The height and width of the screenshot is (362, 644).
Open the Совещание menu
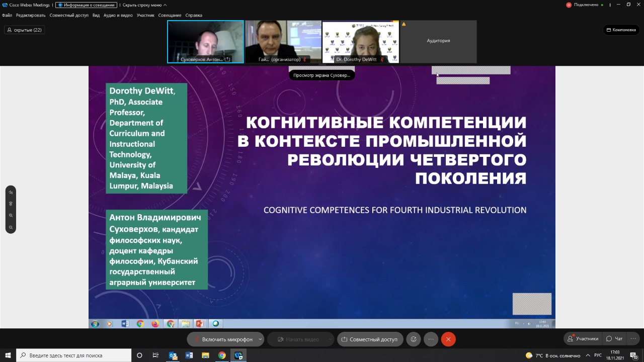[x=170, y=15]
